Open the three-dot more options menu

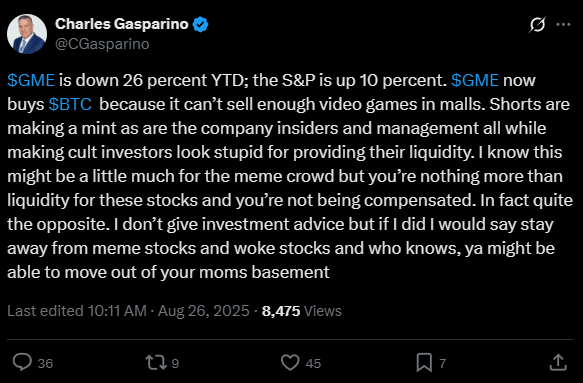point(563,25)
